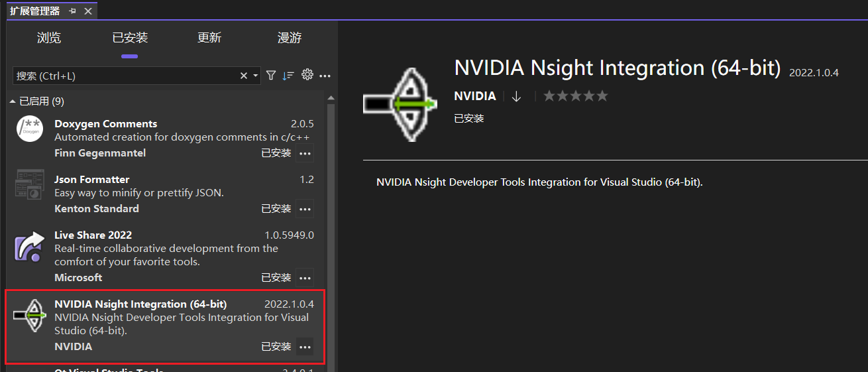Open more options for NVIDIA Nsight Integration
This screenshot has height=372, width=868.
305,347
